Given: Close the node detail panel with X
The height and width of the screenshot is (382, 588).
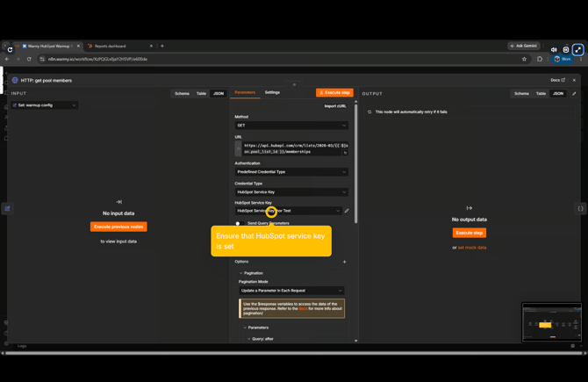Looking at the screenshot, I should pos(574,80).
